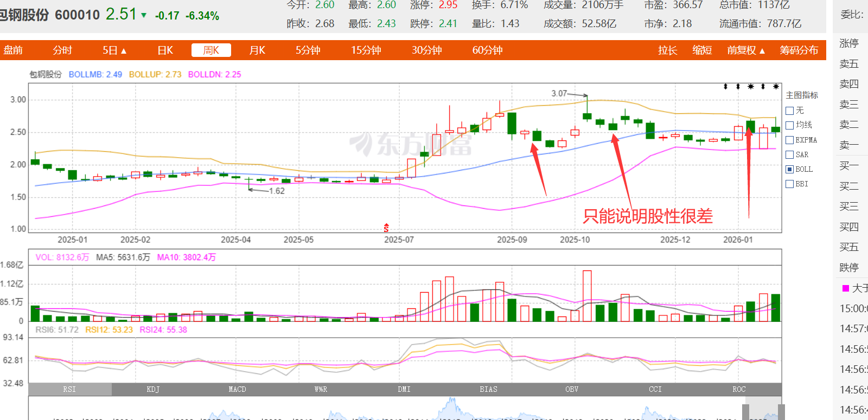Switch to the 分时 intraday tab

pyautogui.click(x=62, y=50)
